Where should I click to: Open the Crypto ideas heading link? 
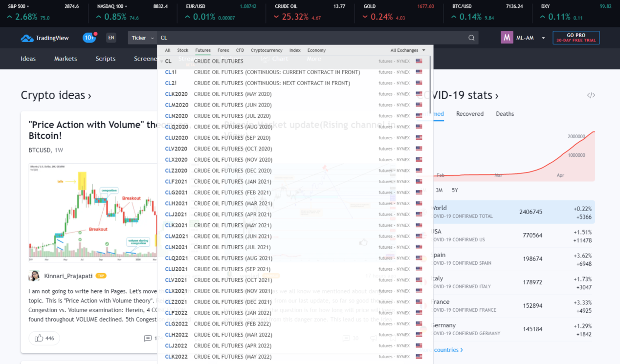click(x=56, y=95)
